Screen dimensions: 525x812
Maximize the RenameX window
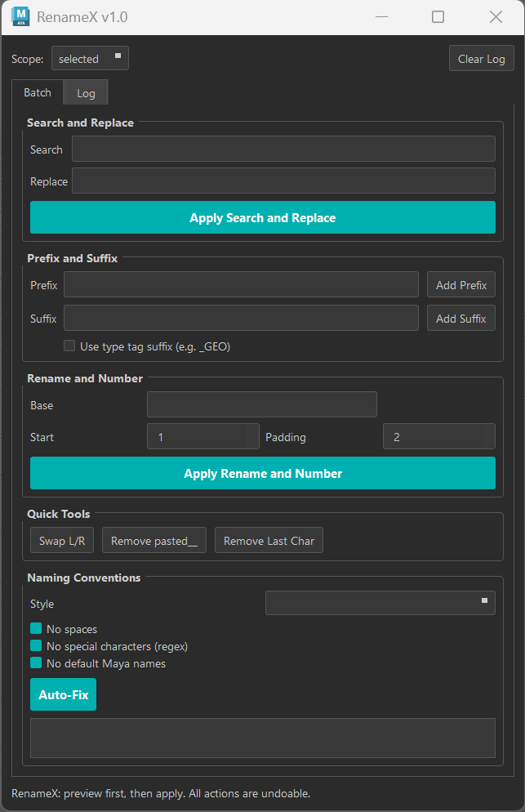[438, 17]
